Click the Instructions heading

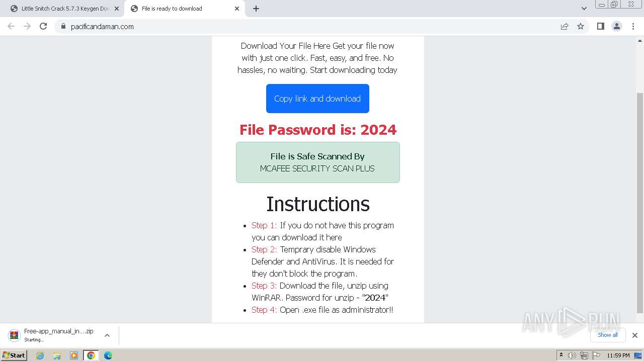[318, 204]
